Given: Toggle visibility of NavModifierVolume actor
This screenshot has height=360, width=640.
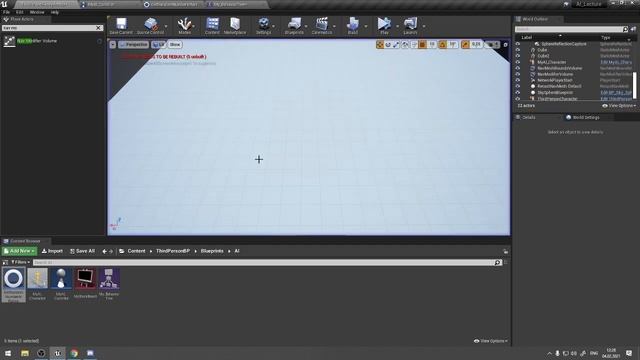Looking at the screenshot, I should pyautogui.click(x=518, y=74).
